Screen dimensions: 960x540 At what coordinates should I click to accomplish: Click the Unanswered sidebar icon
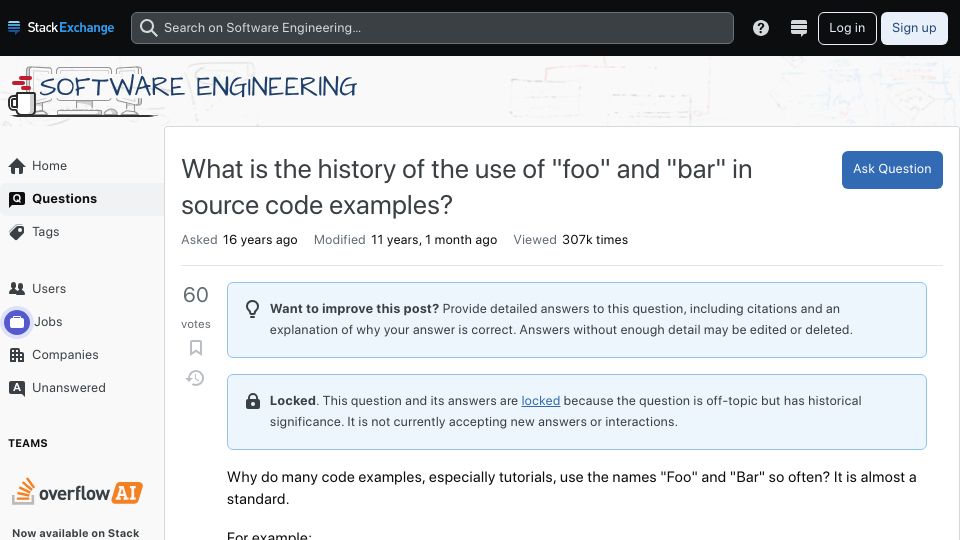tap(17, 388)
